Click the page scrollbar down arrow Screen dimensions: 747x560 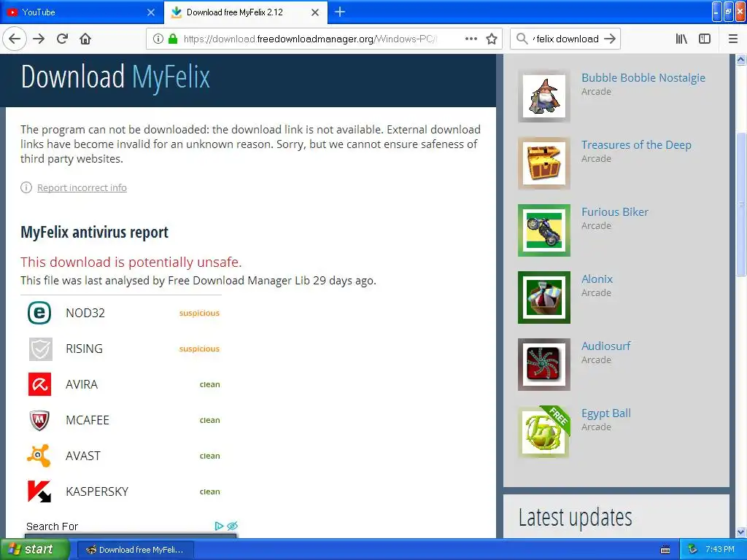tap(741, 532)
